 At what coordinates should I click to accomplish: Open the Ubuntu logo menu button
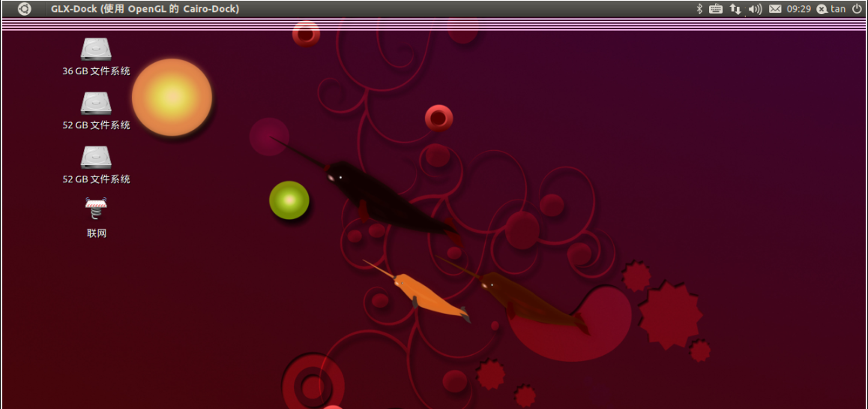[x=24, y=9]
